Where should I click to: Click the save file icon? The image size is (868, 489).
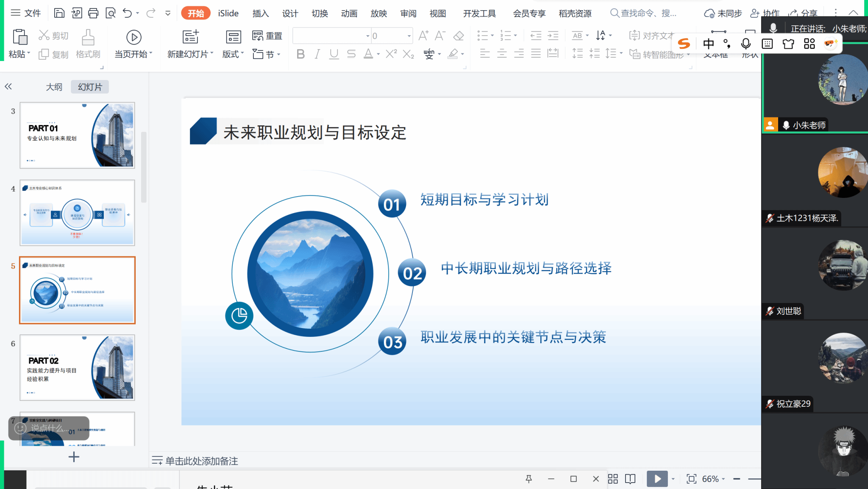coord(59,13)
